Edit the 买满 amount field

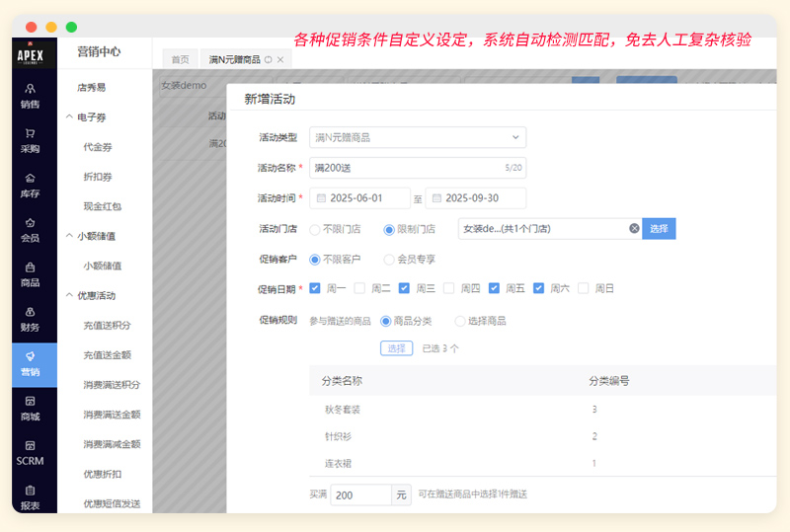pyautogui.click(x=360, y=495)
